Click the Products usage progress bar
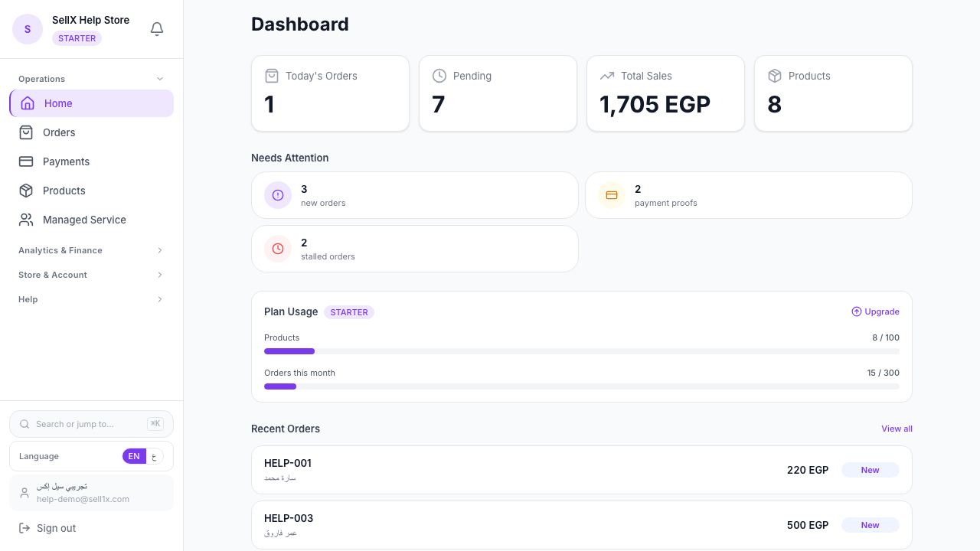This screenshot has height=551, width=980. pos(582,351)
